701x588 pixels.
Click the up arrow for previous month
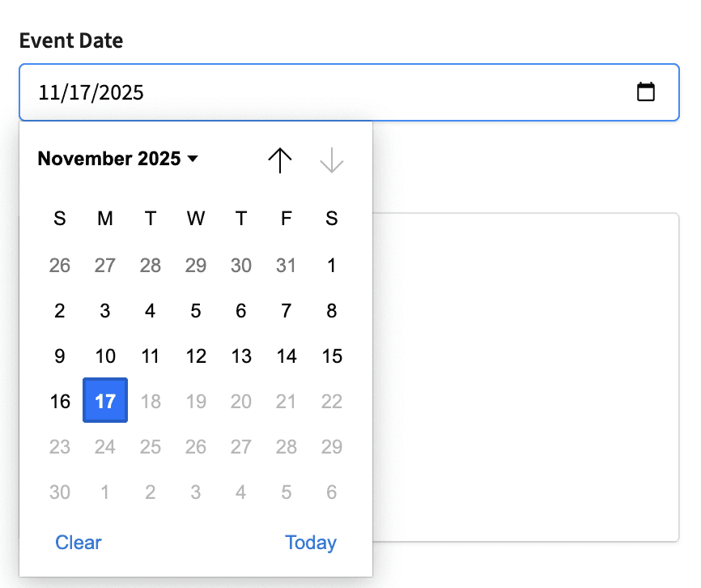tap(280, 160)
